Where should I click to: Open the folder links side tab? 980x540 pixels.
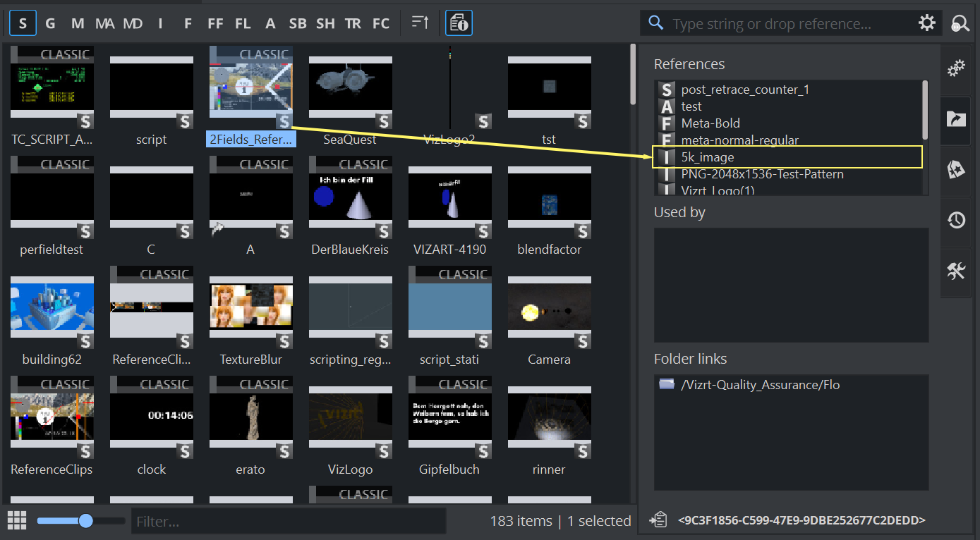tap(956, 119)
